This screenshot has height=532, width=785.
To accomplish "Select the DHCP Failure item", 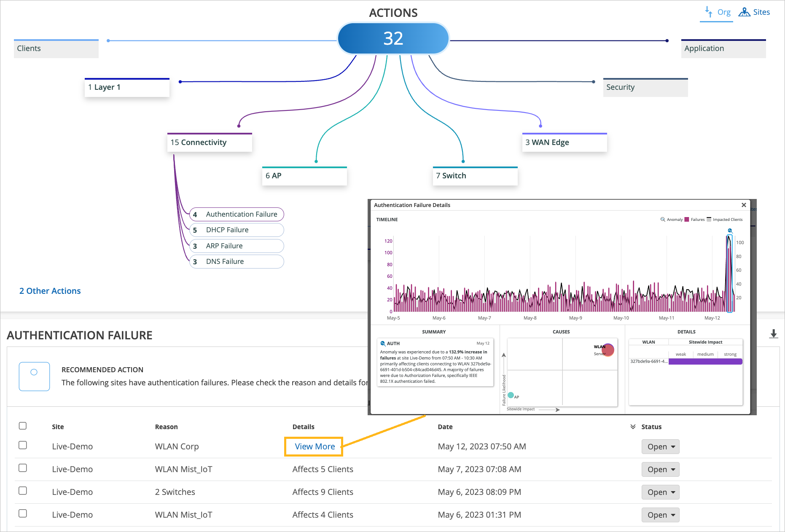I will (x=237, y=230).
